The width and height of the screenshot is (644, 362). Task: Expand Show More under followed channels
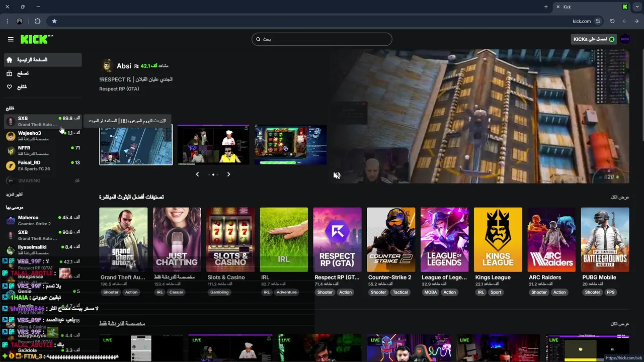point(15,194)
